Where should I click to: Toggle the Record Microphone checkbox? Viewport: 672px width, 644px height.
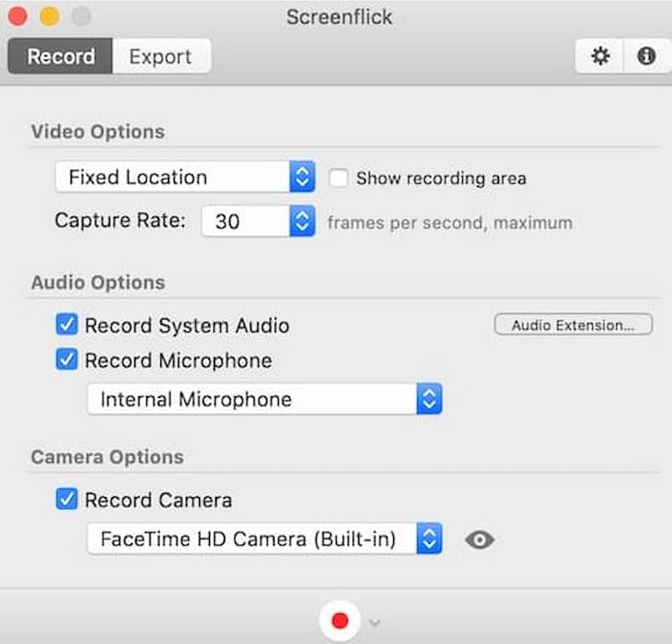[x=66, y=360]
